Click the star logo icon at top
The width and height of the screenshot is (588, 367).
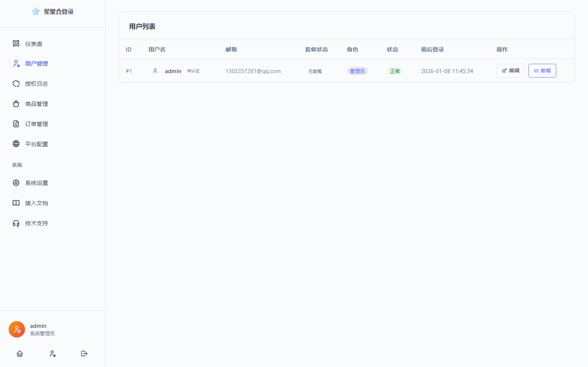point(35,12)
